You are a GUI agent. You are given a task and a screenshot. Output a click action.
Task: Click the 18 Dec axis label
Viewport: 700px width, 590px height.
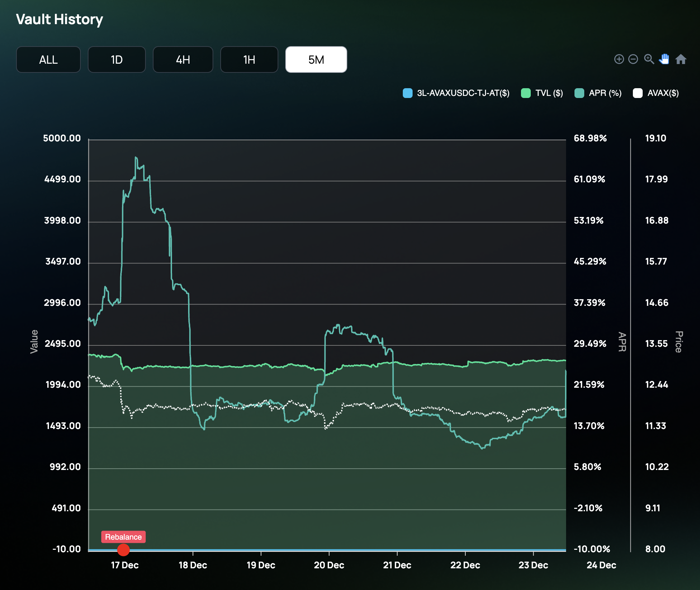pyautogui.click(x=193, y=565)
